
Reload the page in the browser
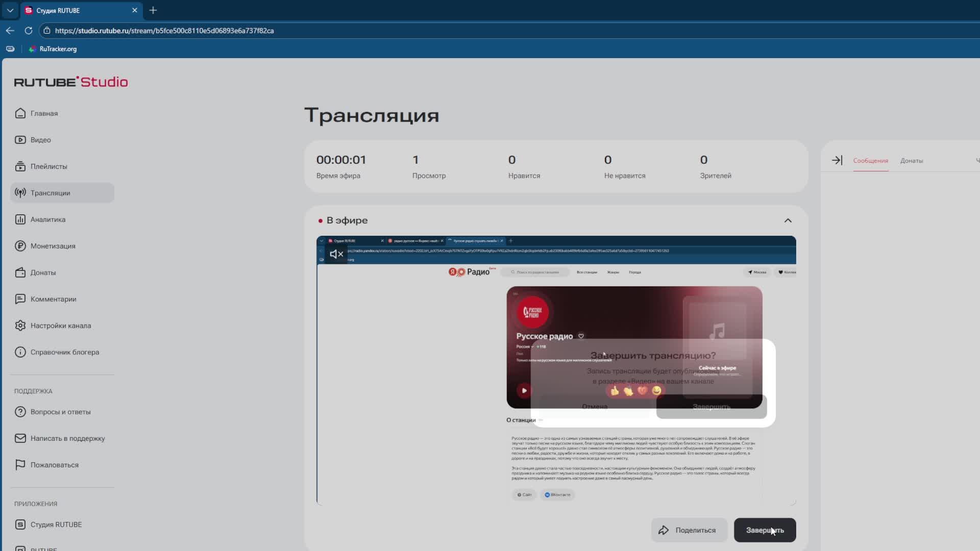tap(29, 31)
